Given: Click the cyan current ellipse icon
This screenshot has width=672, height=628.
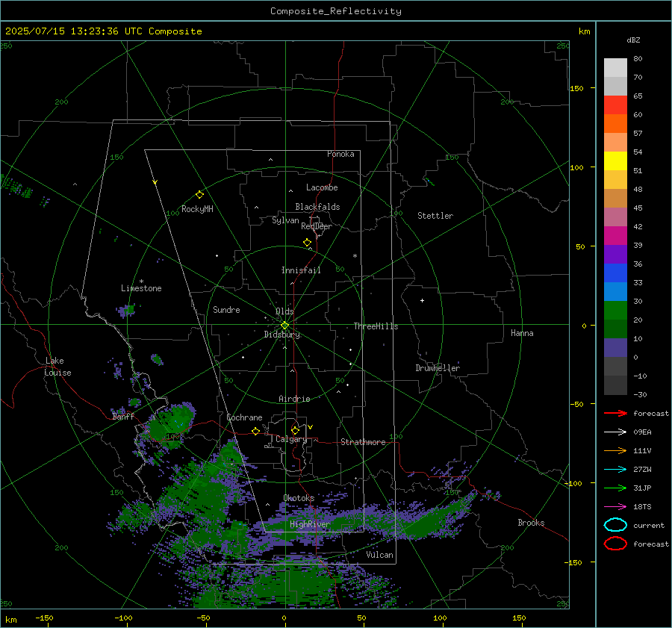Looking at the screenshot, I should pyautogui.click(x=615, y=525).
